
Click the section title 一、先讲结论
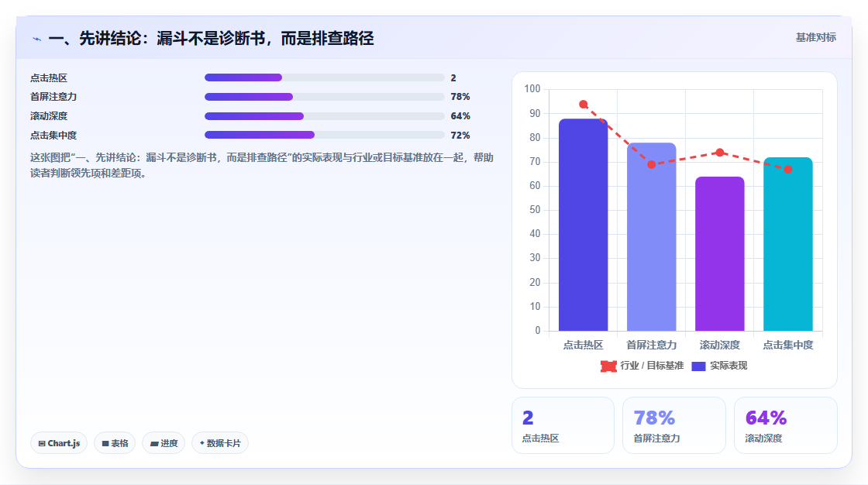tap(211, 39)
